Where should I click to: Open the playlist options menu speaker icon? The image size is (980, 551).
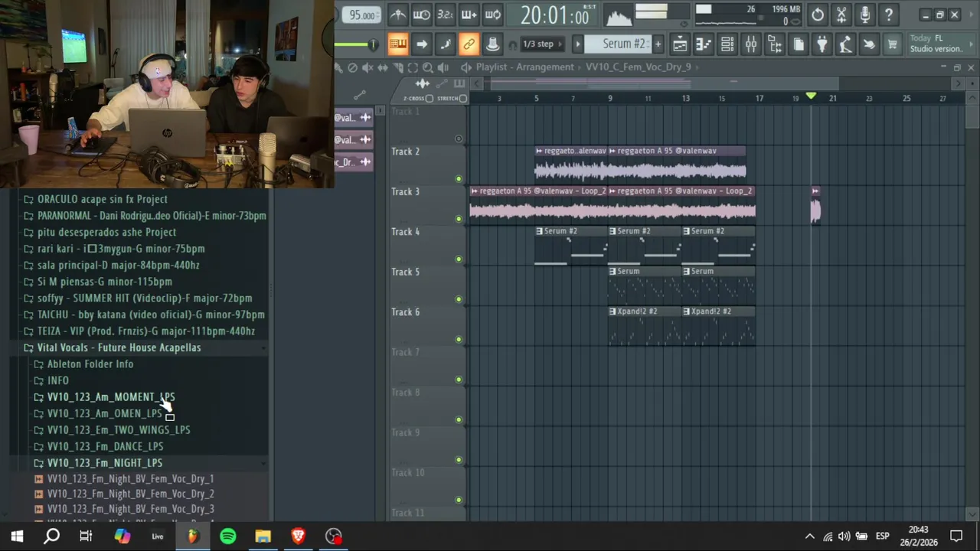click(465, 67)
